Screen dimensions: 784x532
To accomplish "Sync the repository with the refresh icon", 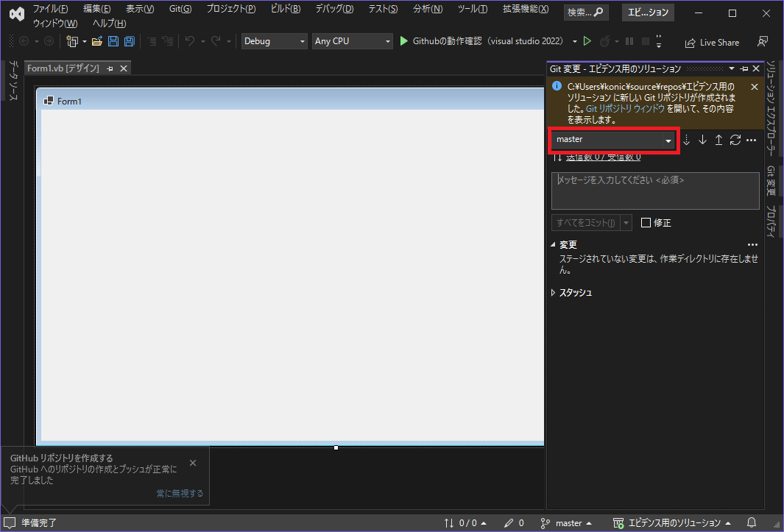I will point(734,139).
